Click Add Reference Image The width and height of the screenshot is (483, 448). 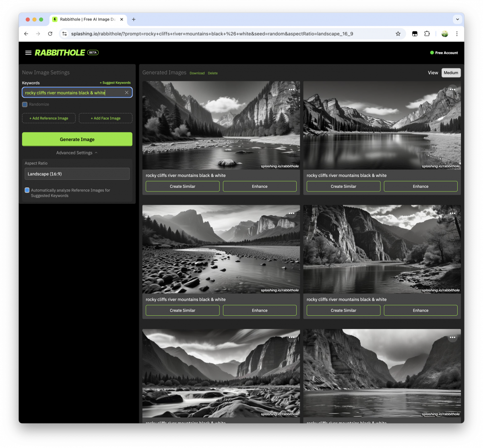pos(49,118)
